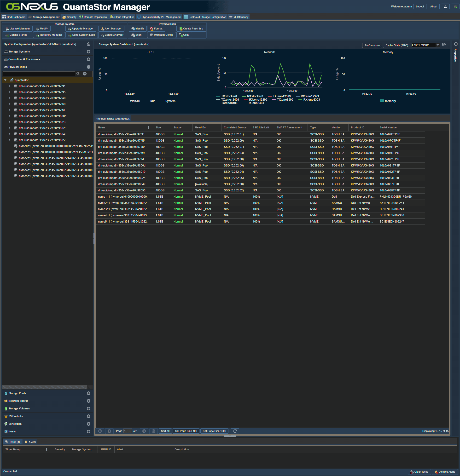Run the Config Analyzer
Image resolution: width=460 pixels, height=476 pixels.
pos(112,35)
